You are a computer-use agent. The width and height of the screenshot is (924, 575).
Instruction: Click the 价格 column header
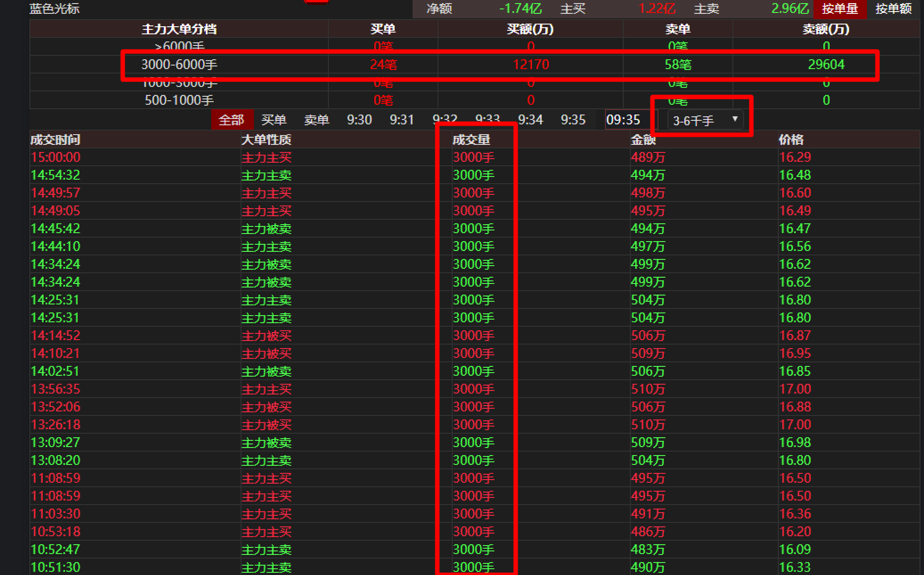click(791, 140)
